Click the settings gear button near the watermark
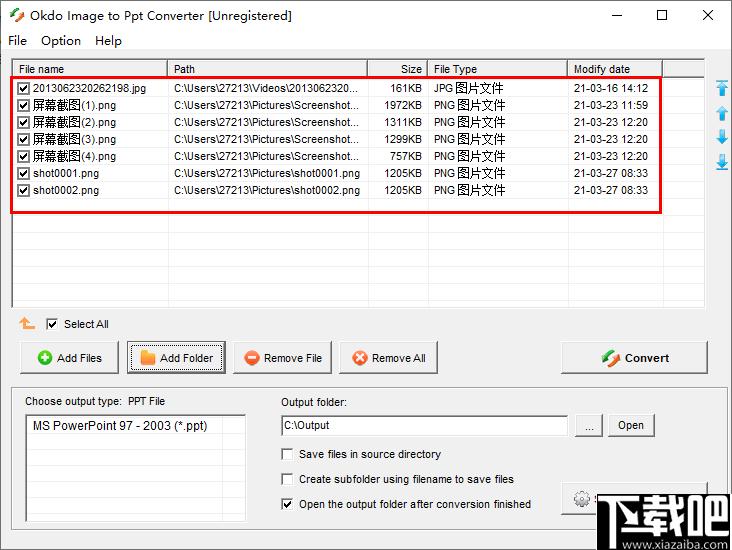 pos(581,499)
